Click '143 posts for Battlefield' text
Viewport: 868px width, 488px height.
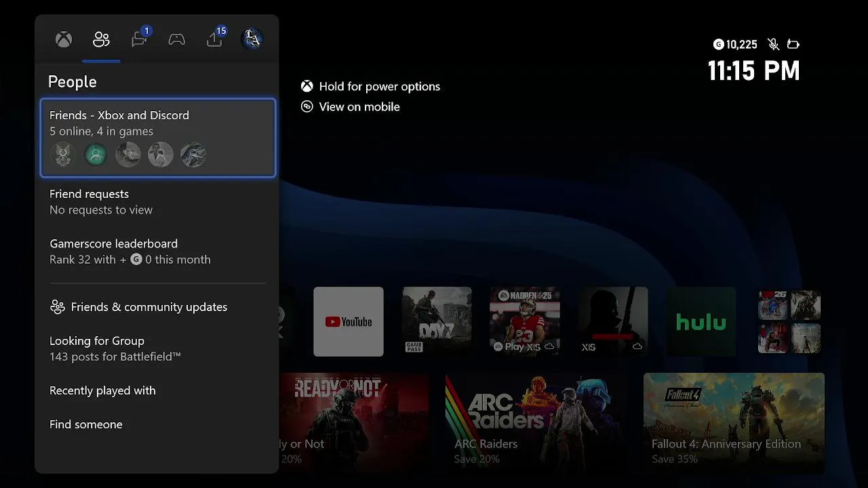[115, 357]
